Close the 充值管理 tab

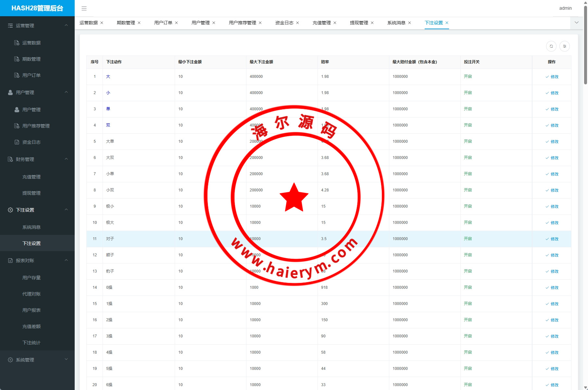pyautogui.click(x=335, y=23)
